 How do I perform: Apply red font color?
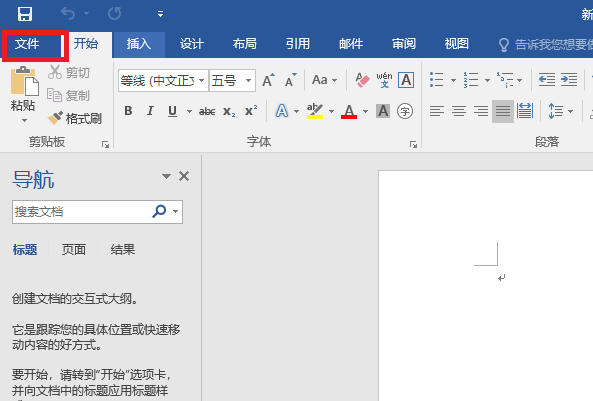[x=349, y=111]
